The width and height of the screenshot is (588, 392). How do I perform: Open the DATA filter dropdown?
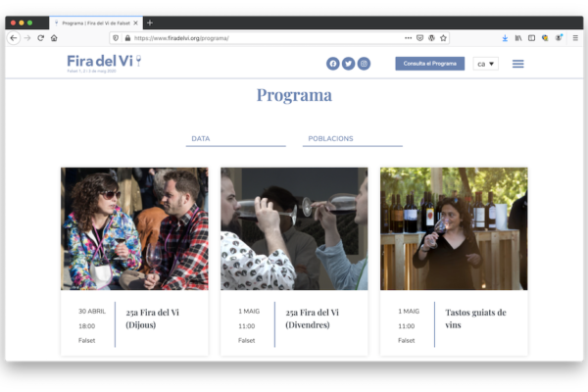235,139
